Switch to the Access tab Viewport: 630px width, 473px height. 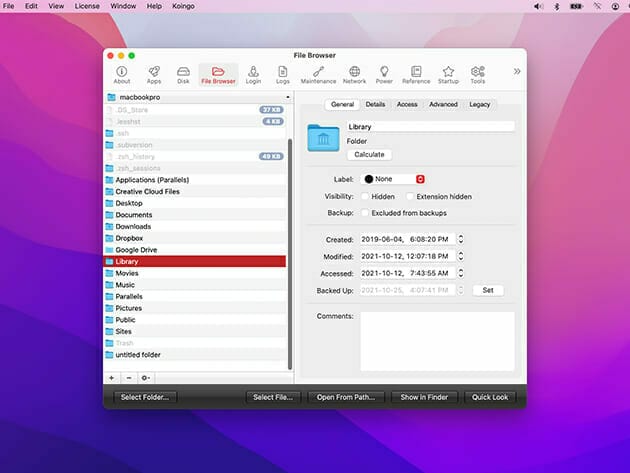(407, 104)
